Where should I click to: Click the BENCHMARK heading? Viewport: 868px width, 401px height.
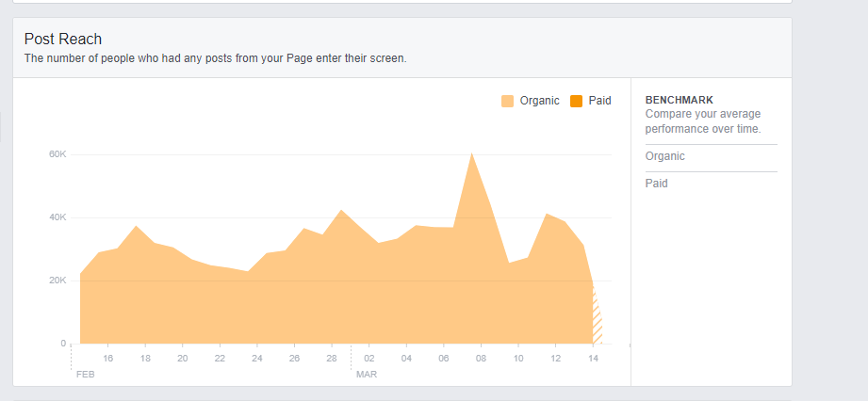(679, 100)
